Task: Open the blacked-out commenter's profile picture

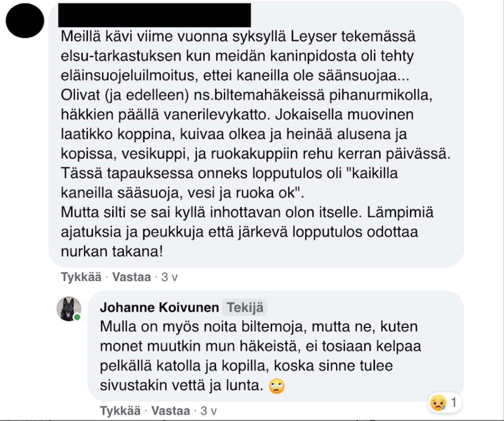Action: [25, 21]
